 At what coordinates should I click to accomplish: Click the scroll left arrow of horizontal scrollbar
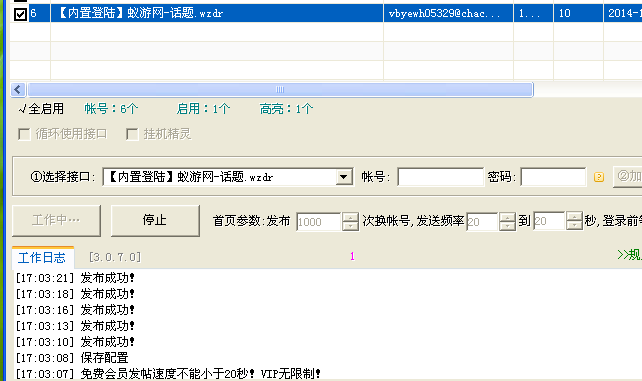(x=18, y=90)
